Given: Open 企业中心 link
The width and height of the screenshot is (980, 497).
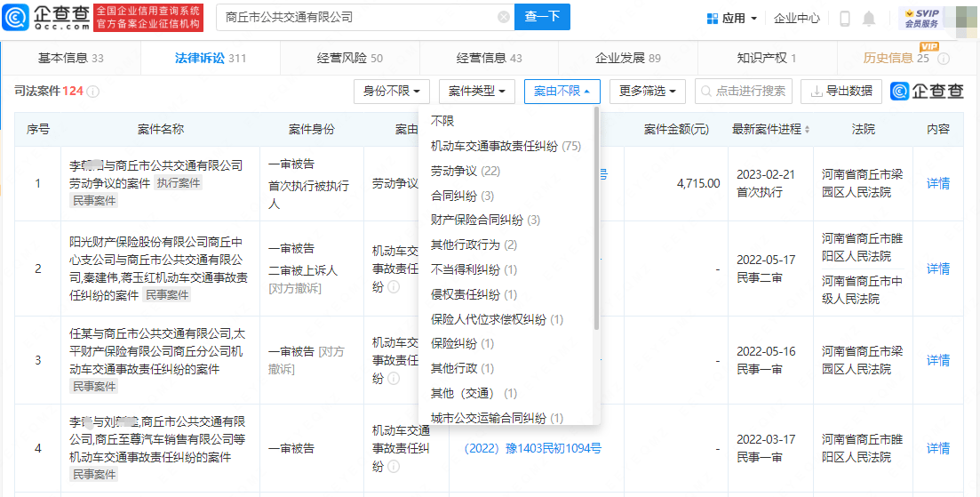Looking at the screenshot, I should (x=797, y=18).
